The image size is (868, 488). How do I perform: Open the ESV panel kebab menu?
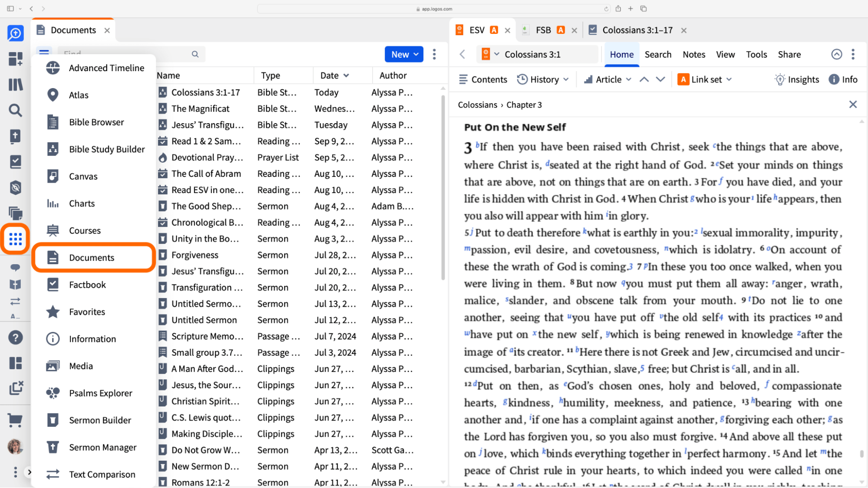tap(853, 54)
